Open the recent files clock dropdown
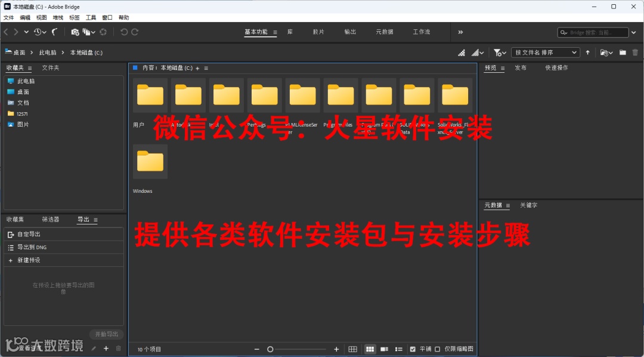The width and height of the screenshot is (644, 357). coord(40,32)
